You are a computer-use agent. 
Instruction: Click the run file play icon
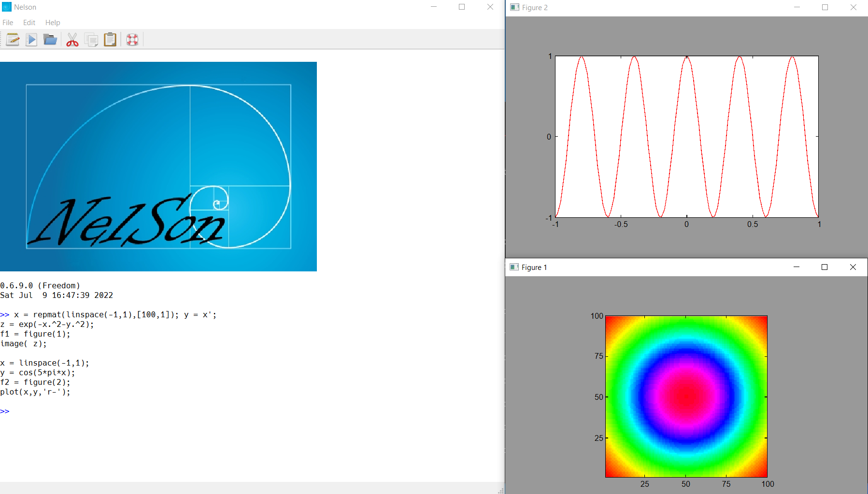pyautogui.click(x=31, y=40)
